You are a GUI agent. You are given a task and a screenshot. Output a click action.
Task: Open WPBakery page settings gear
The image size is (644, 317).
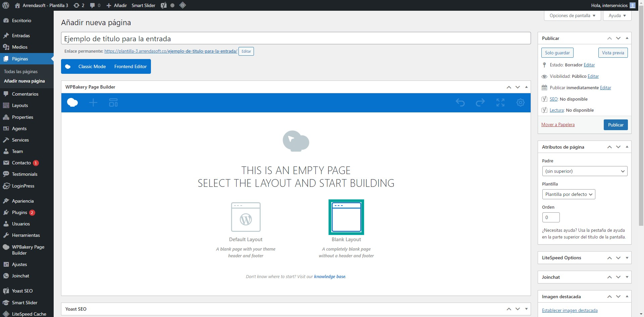[521, 103]
